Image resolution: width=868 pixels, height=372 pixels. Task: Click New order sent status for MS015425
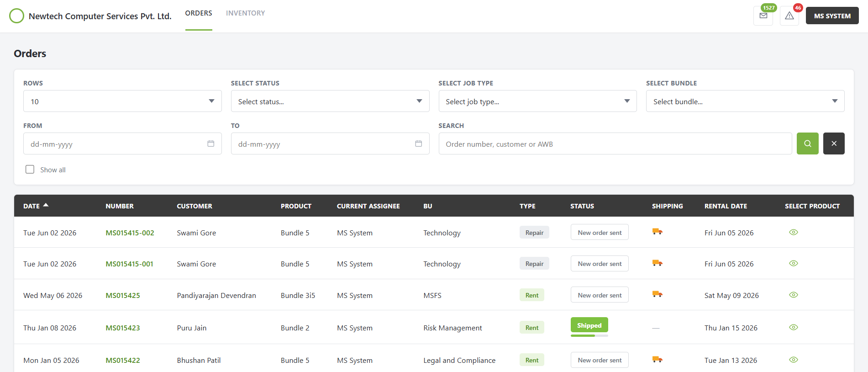(600, 295)
